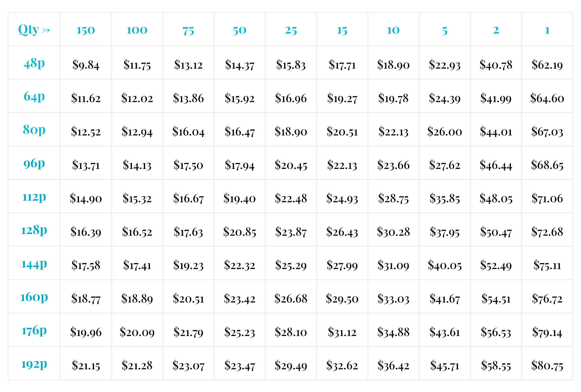Select the 96p row label

tap(34, 164)
